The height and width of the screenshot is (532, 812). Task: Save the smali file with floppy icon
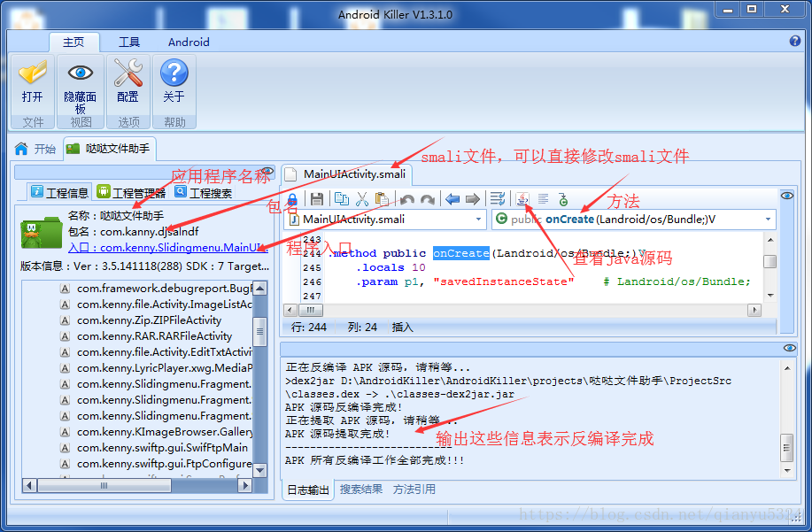317,199
